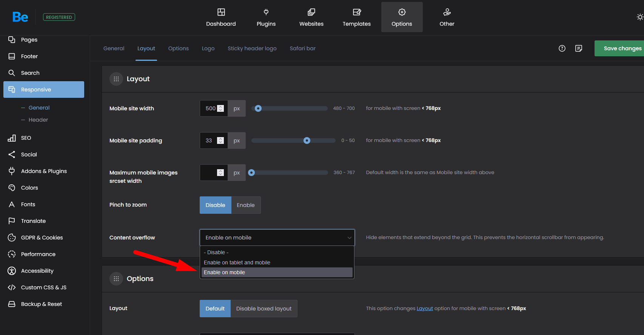Choose 'Enable on mobile' list option
This screenshot has height=335, width=644.
[277, 272]
